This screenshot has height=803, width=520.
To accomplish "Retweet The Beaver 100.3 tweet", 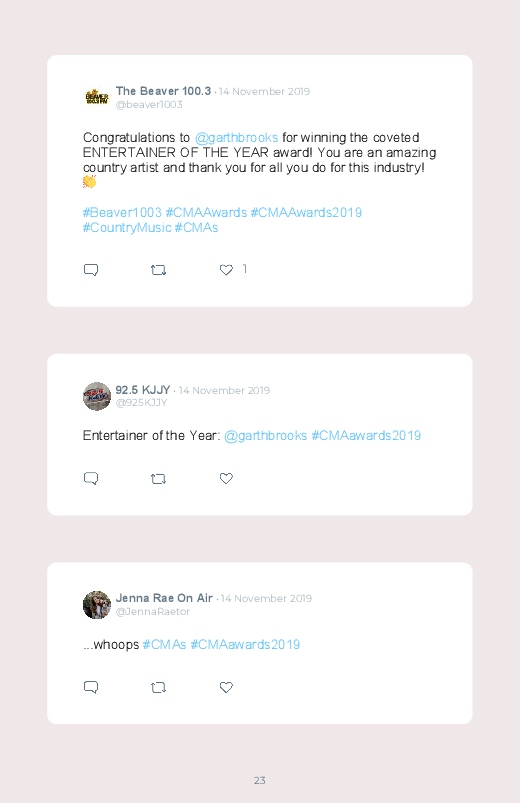I will (158, 270).
